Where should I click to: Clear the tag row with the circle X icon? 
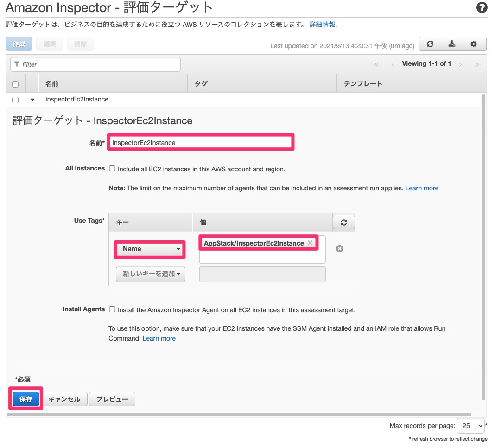point(340,248)
